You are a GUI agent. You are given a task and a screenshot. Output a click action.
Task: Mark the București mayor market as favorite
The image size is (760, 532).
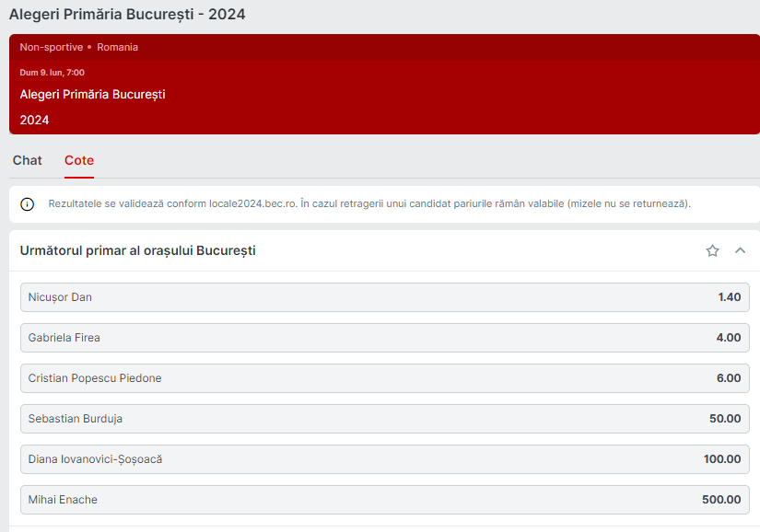coord(712,250)
